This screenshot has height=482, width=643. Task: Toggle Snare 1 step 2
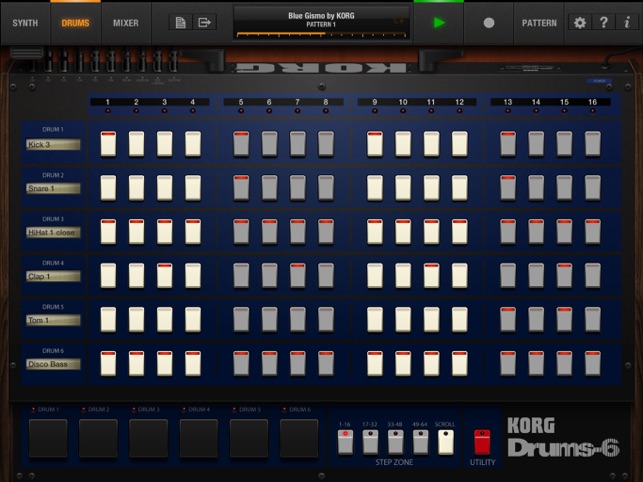coord(137,188)
